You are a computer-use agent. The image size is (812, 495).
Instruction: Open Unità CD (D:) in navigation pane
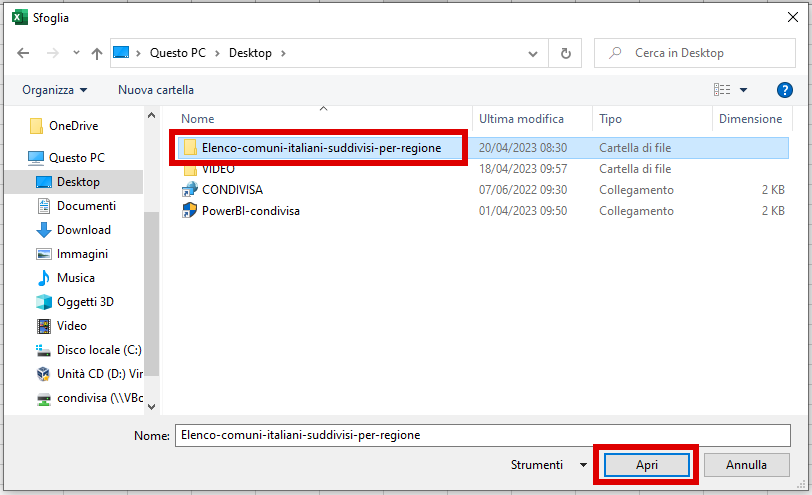99,374
